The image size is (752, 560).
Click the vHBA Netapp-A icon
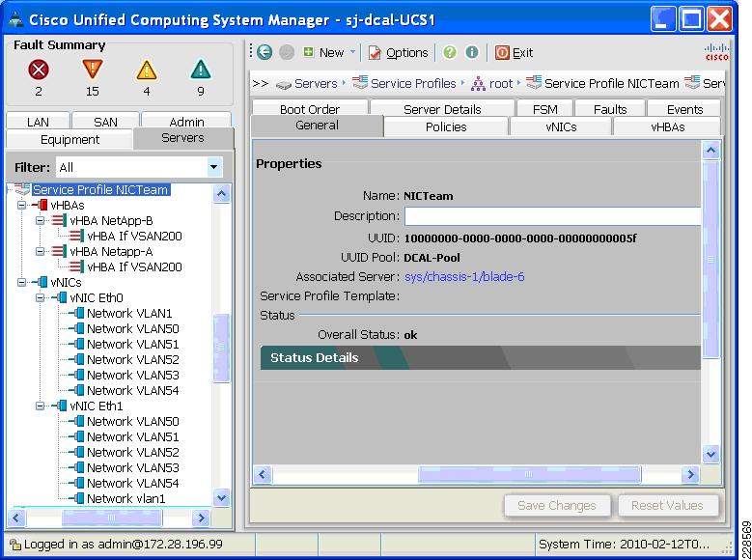59,251
